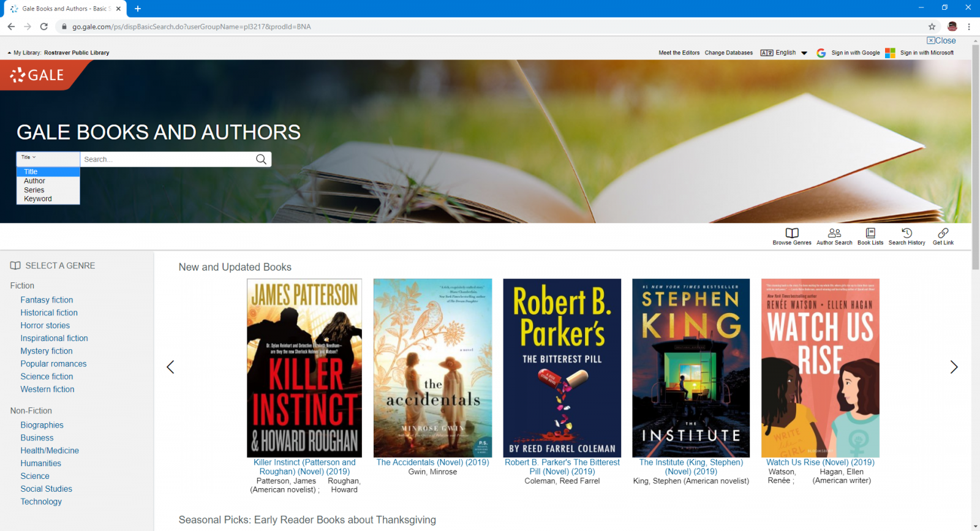Click the browser address bar
This screenshot has height=531, width=980.
click(x=490, y=26)
